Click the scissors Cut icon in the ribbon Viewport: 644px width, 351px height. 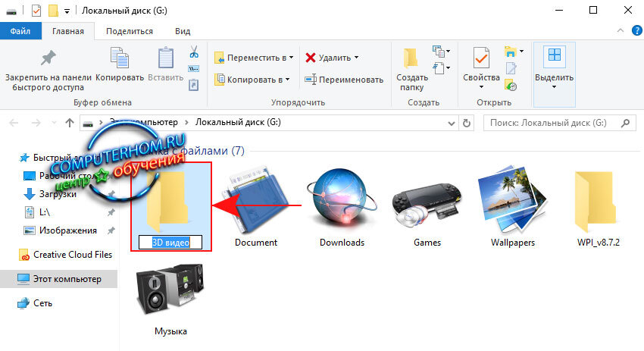(x=194, y=52)
